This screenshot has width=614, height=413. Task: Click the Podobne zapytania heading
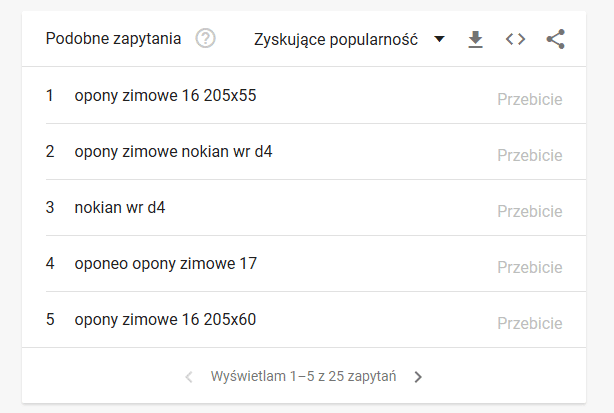click(113, 39)
